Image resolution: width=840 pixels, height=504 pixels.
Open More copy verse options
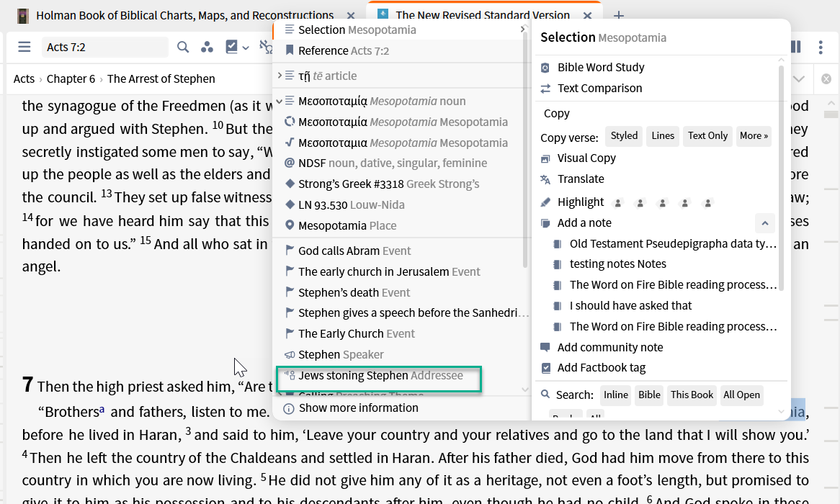[x=754, y=136]
